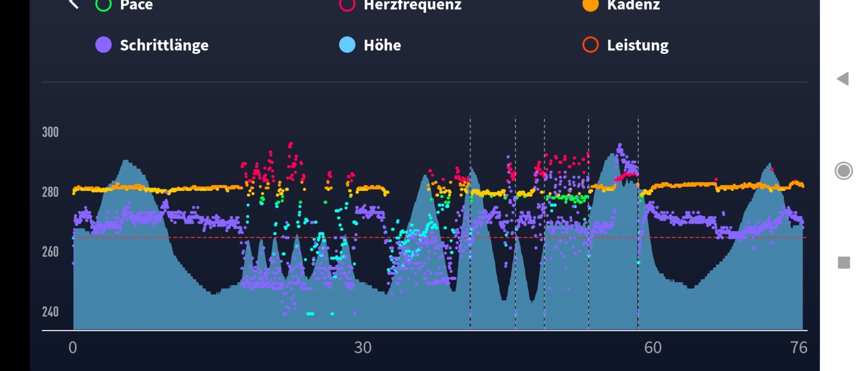This screenshot has width=868, height=371.
Task: Tap the Leistung legend label text
Action: 637,45
